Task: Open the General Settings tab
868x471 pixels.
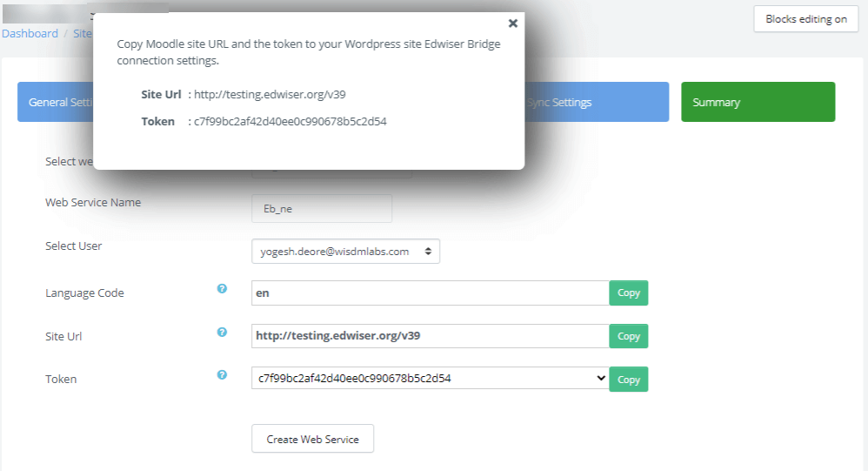Action: tap(56, 102)
